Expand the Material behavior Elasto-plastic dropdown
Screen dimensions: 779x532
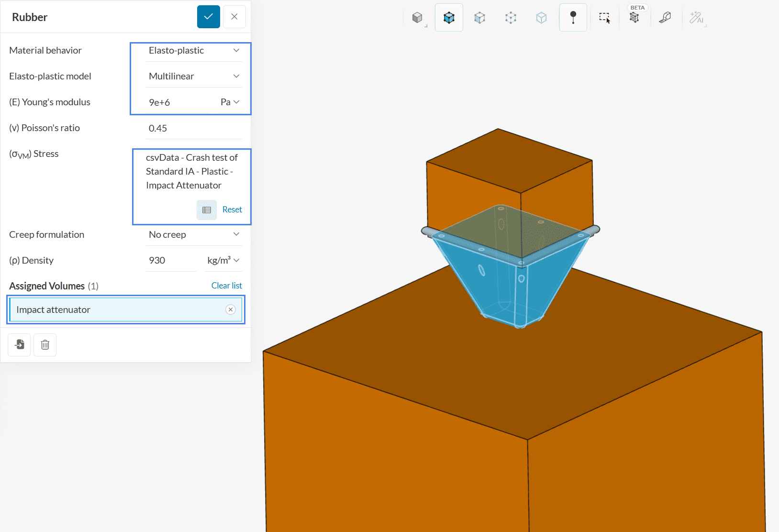(194, 50)
